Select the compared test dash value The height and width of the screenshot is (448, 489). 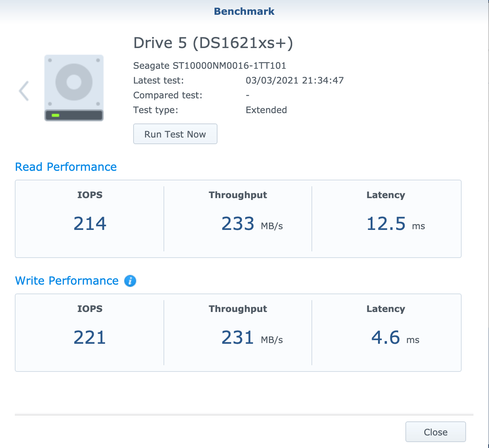[x=247, y=95]
